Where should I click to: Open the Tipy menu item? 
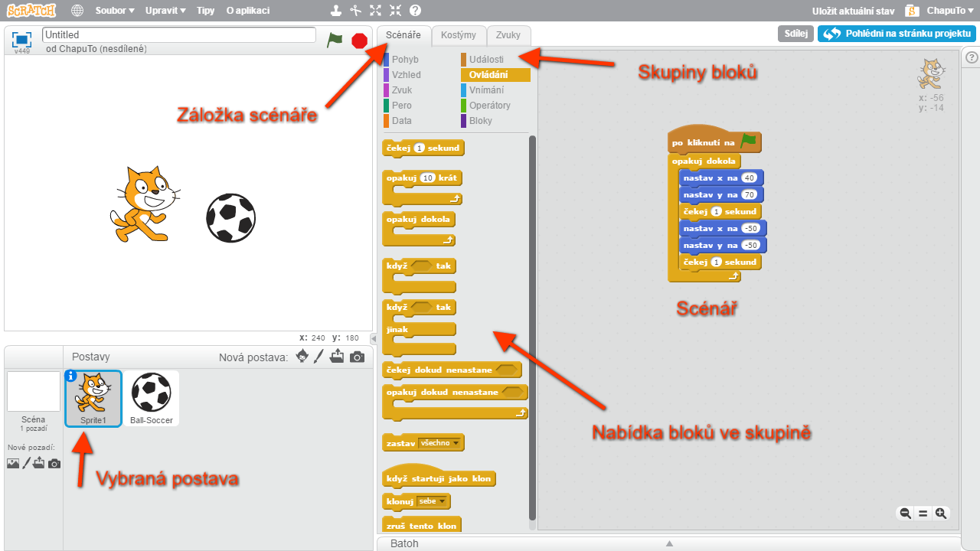coord(205,11)
